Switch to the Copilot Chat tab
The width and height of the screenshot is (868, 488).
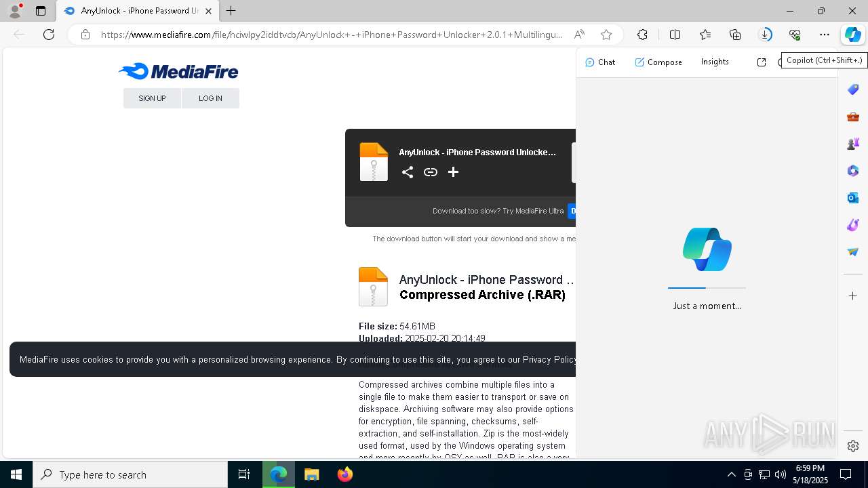click(x=600, y=62)
